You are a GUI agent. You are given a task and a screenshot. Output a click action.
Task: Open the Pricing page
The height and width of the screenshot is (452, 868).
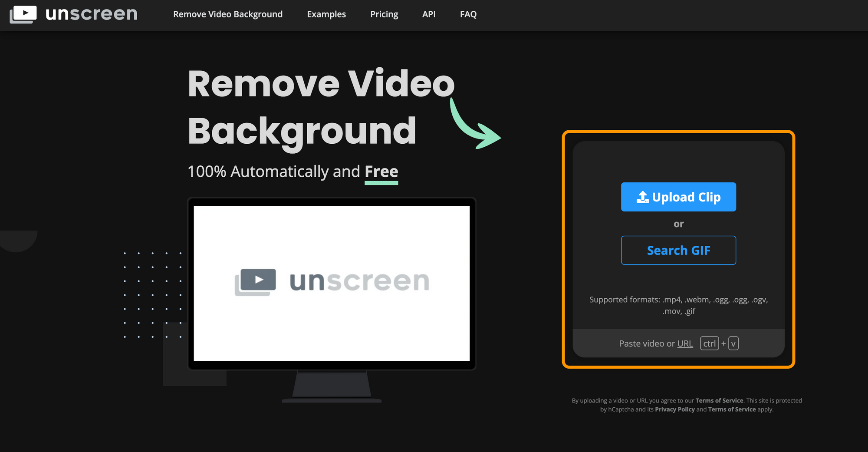[x=384, y=14]
